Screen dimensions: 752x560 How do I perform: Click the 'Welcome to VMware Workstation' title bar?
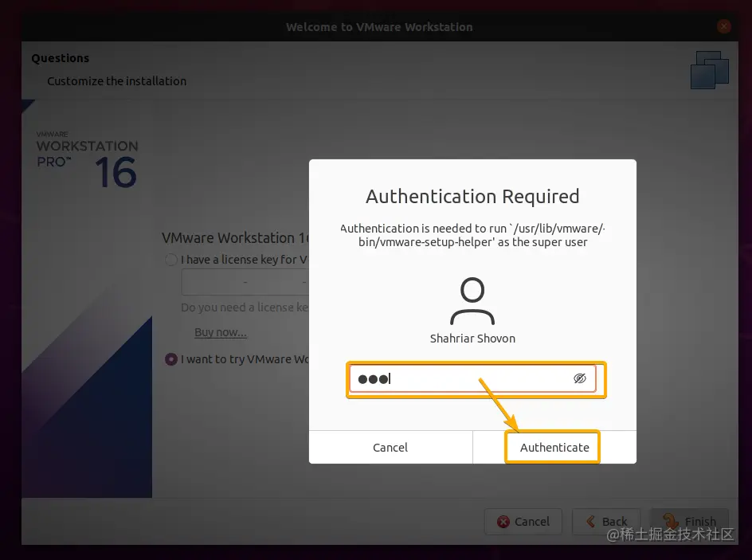[x=379, y=26]
